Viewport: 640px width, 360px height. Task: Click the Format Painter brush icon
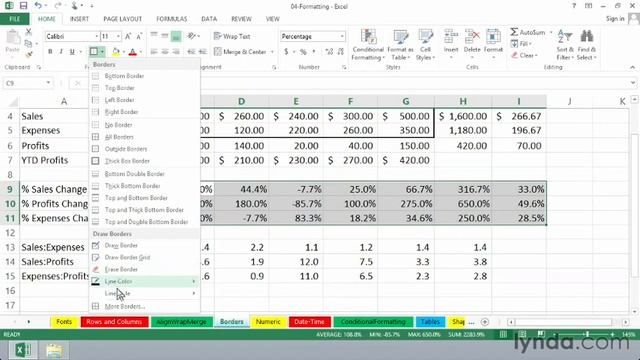(28, 54)
